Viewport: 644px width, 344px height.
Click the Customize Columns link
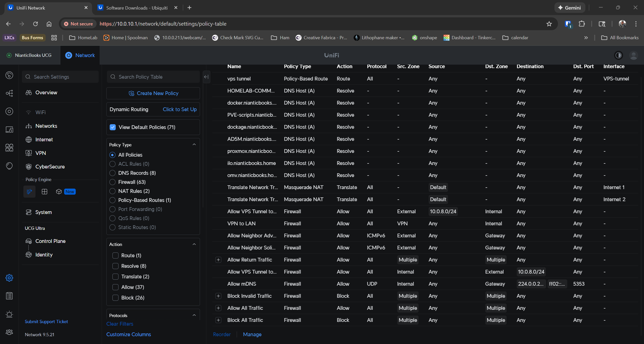129,334
